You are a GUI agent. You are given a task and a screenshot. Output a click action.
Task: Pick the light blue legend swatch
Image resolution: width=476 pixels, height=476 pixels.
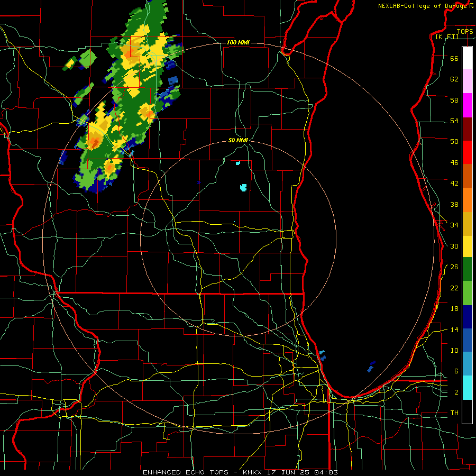coord(467,363)
